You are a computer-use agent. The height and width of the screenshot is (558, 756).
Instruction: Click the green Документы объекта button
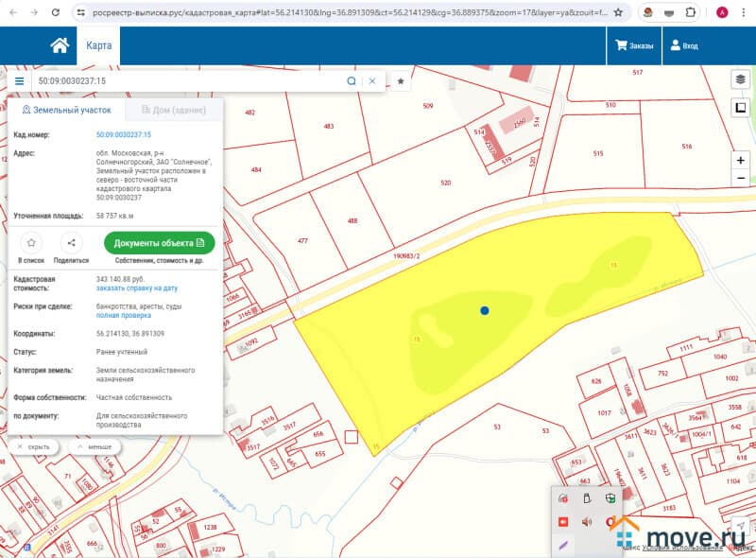(x=159, y=243)
